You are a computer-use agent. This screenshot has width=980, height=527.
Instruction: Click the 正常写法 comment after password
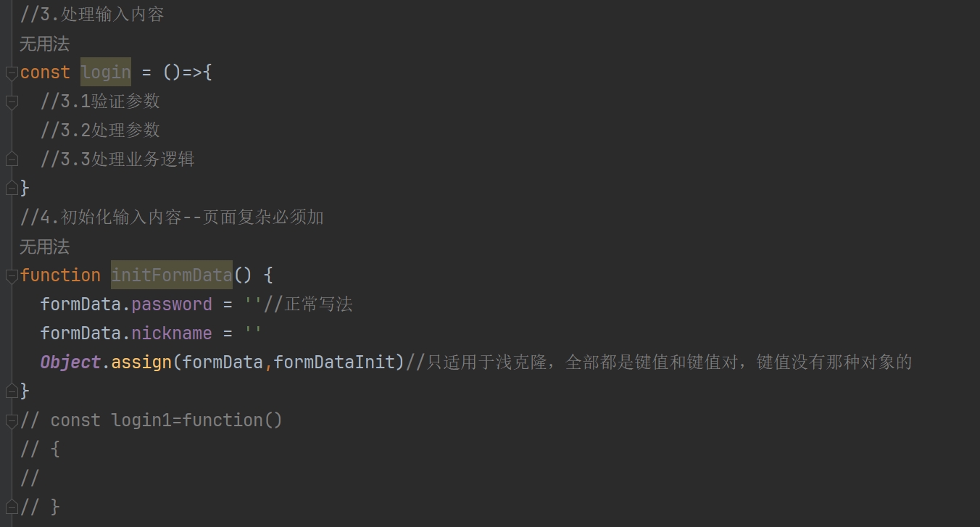(318, 304)
